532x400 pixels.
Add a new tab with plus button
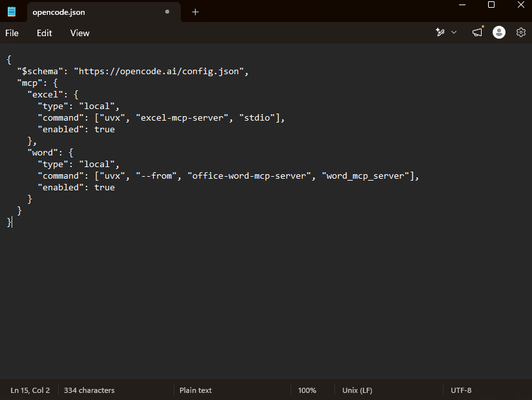coord(196,12)
